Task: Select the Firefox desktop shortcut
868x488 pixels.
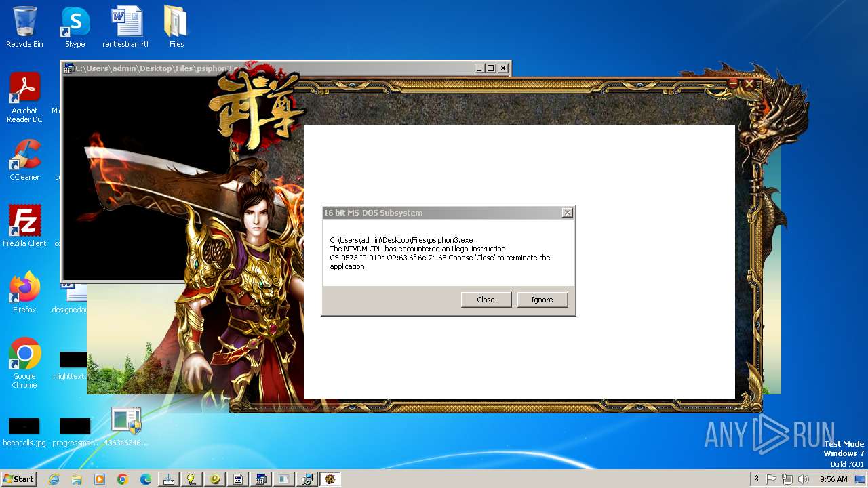Action: tap(24, 293)
